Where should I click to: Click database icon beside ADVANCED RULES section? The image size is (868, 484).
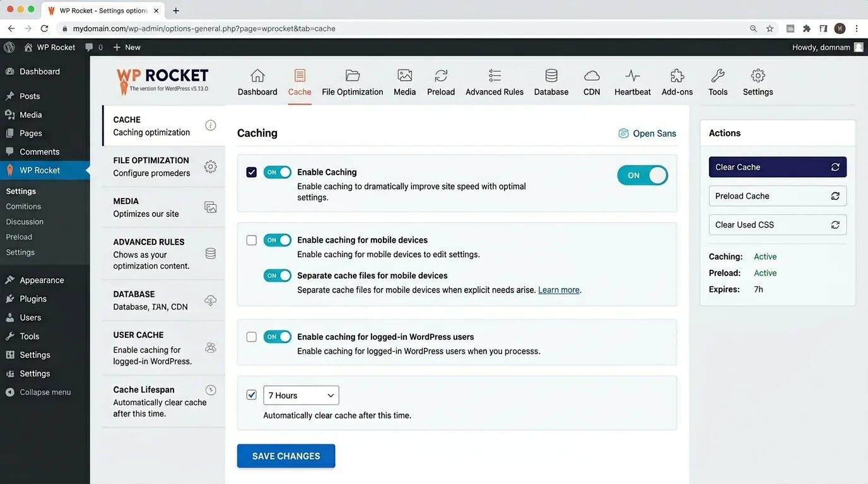pyautogui.click(x=211, y=253)
